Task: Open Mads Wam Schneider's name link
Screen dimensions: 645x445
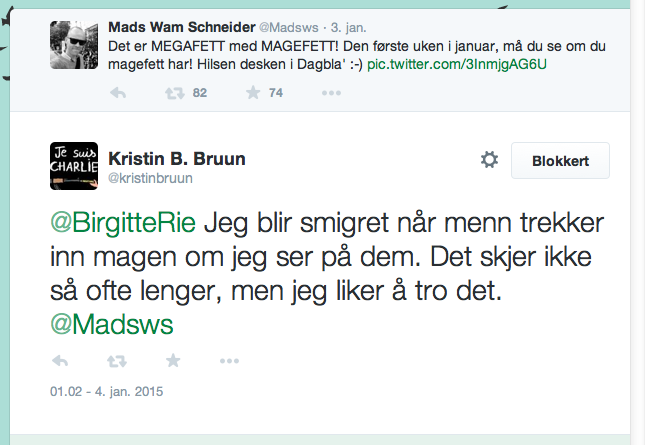Action: click(x=182, y=27)
